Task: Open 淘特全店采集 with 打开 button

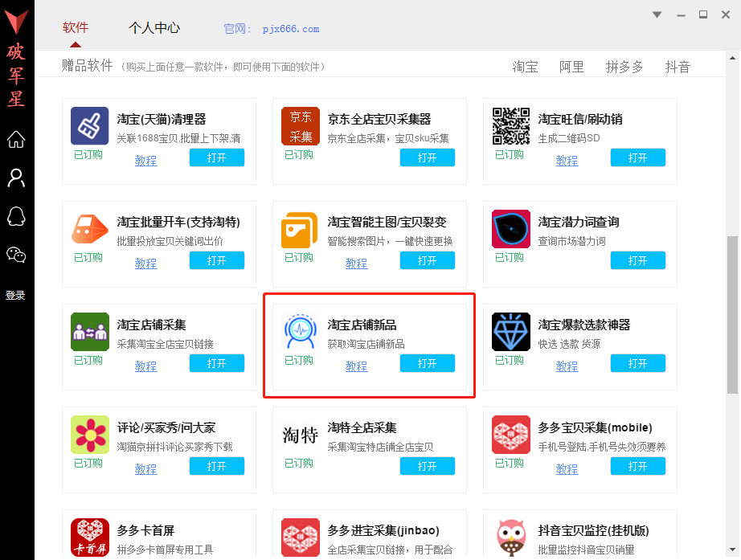Action: click(428, 466)
